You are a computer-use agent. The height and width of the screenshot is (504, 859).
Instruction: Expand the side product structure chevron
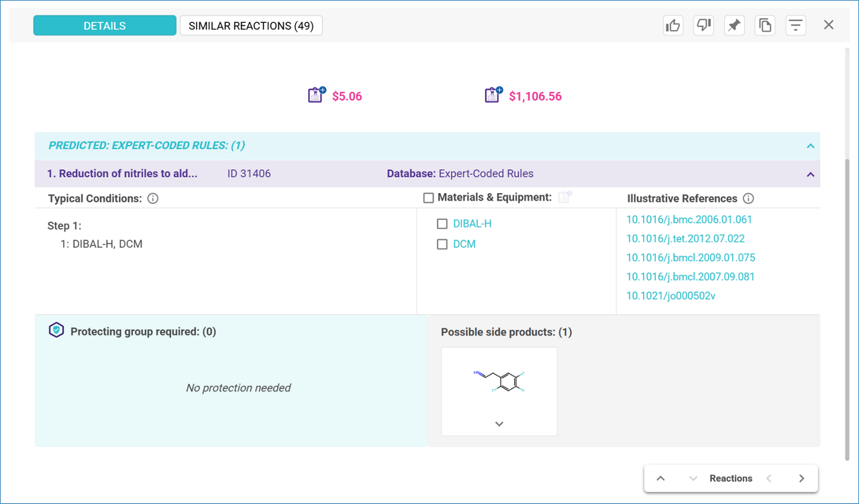499,423
